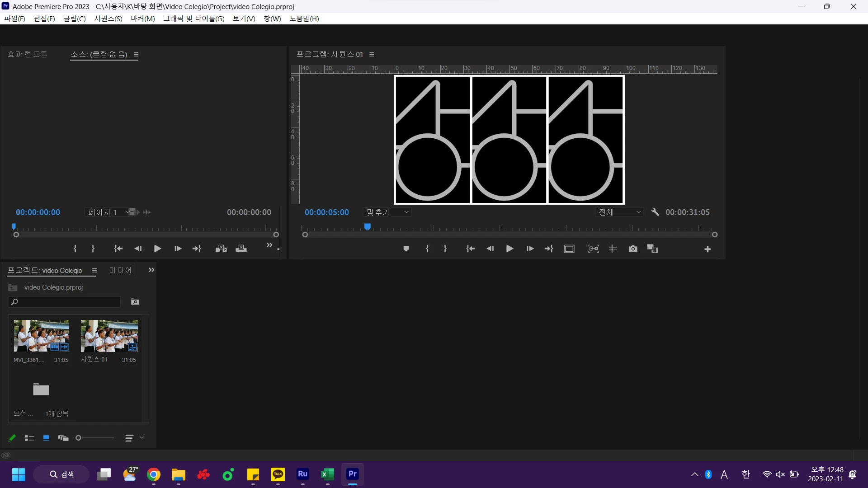Switch to 효과 컨트롤 tab
This screenshot has height=488, width=868.
[x=28, y=54]
